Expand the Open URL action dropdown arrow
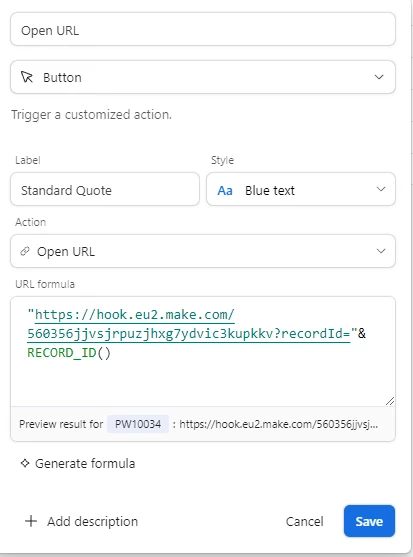Viewport: 413px width, 557px height. (381, 251)
